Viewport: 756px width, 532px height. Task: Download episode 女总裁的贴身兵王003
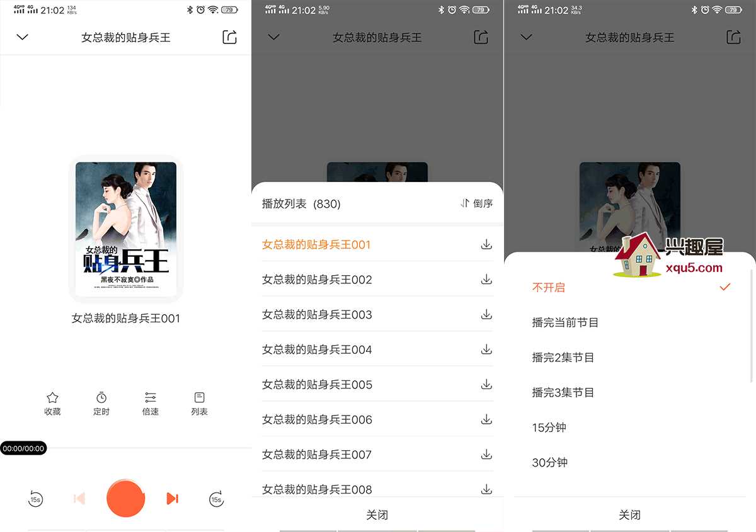[486, 314]
